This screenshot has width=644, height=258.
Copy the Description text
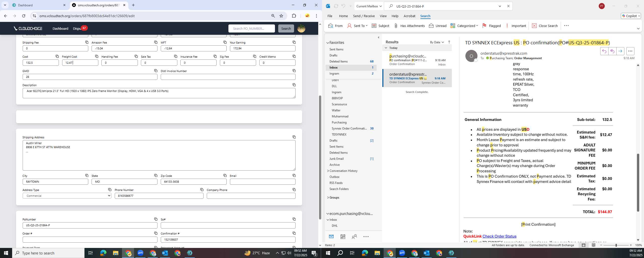(294, 85)
